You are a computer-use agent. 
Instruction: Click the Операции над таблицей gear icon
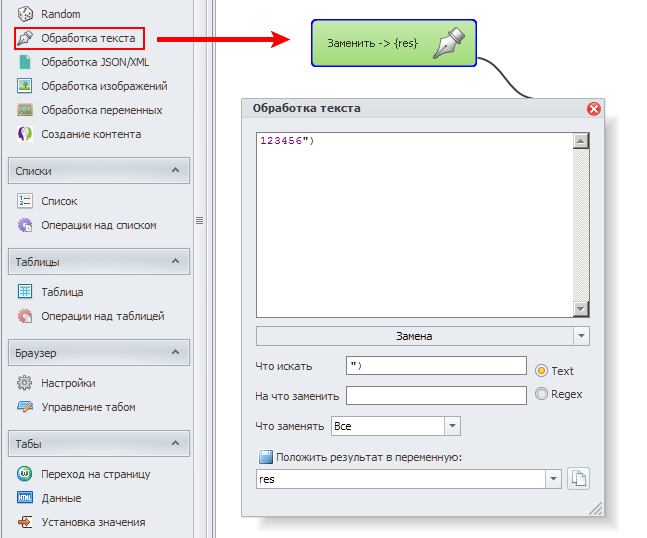pos(25,316)
